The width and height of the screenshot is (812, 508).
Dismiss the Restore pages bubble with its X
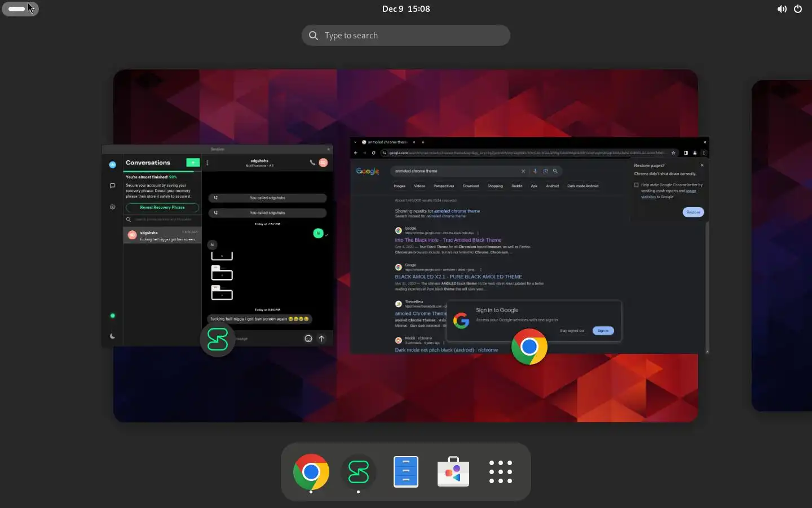point(702,165)
